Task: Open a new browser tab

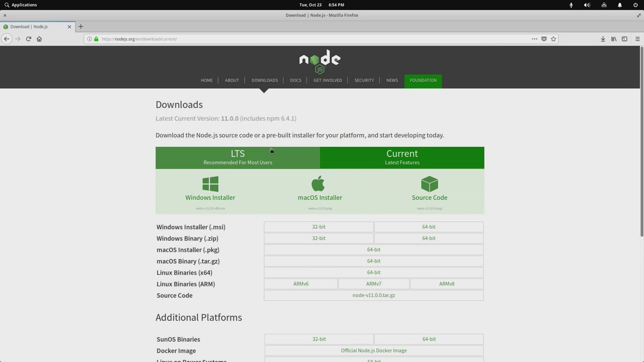Action: tap(80, 27)
